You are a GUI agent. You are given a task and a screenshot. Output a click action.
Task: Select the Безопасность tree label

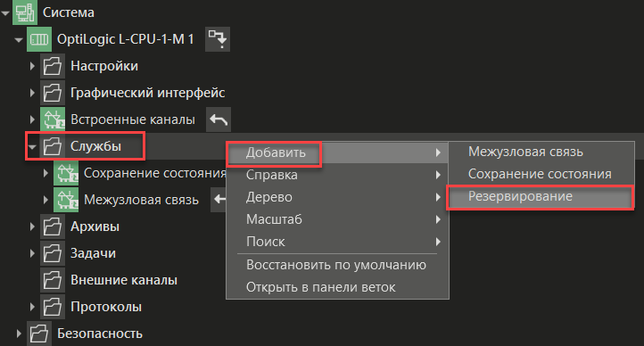(x=100, y=334)
